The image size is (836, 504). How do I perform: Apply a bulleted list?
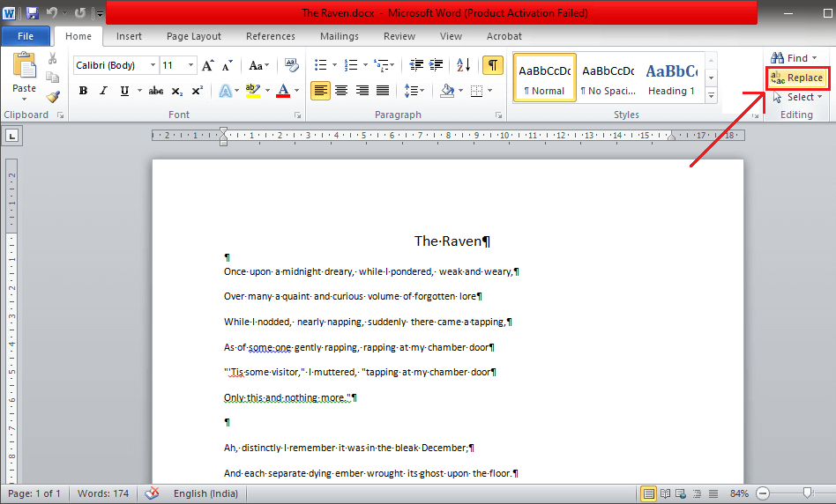pyautogui.click(x=321, y=66)
